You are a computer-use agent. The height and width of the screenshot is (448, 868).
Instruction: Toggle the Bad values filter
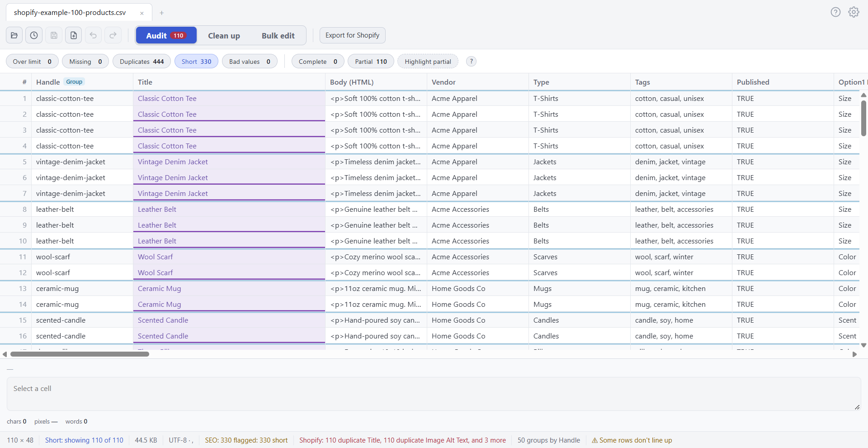point(250,62)
